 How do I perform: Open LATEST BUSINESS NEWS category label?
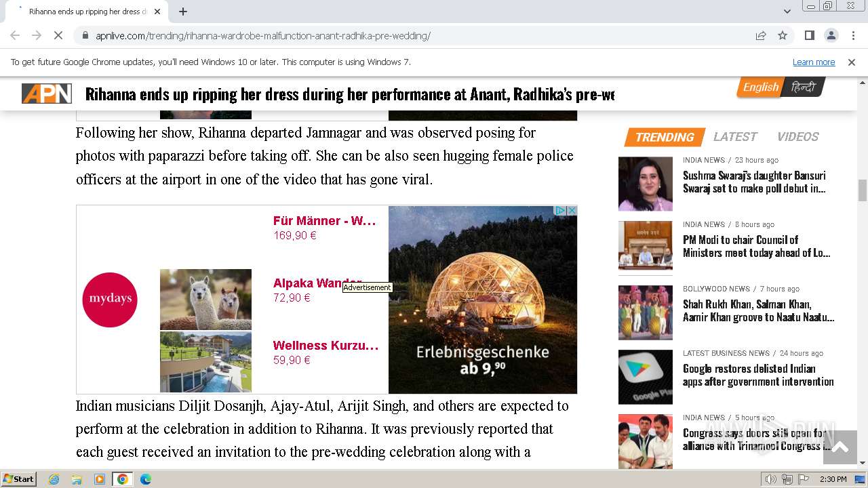click(726, 353)
